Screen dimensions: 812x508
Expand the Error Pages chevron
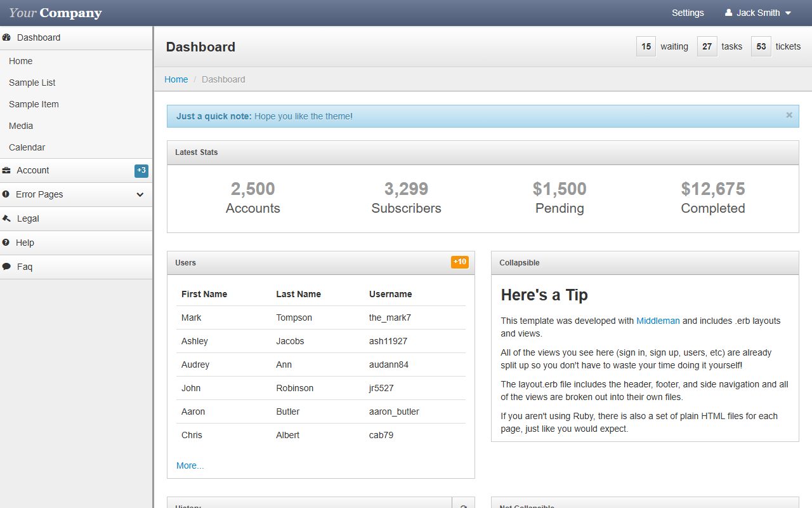pyautogui.click(x=140, y=194)
